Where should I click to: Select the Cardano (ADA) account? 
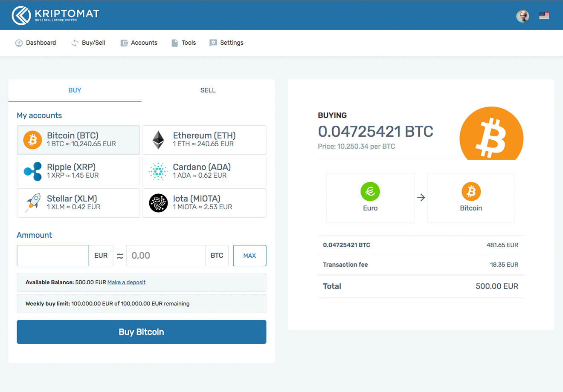coord(204,171)
